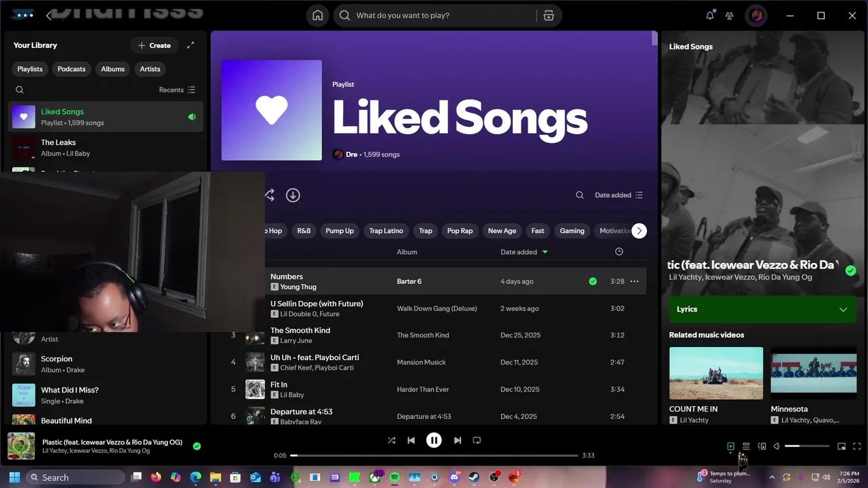Go to the previous track

[411, 441]
